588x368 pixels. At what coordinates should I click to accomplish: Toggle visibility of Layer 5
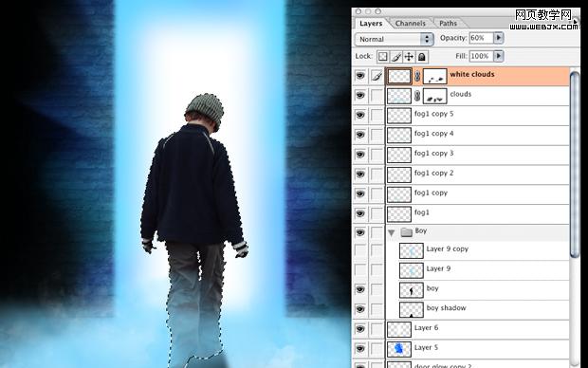click(360, 348)
